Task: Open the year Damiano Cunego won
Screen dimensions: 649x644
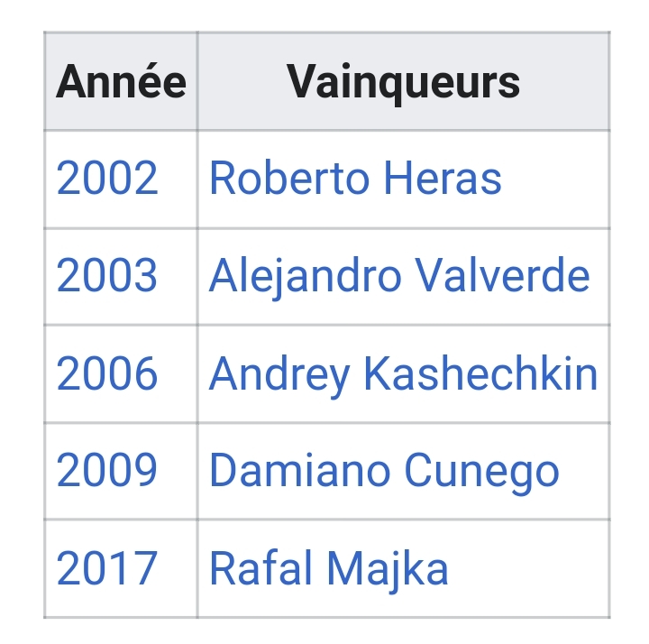Action: click(107, 471)
